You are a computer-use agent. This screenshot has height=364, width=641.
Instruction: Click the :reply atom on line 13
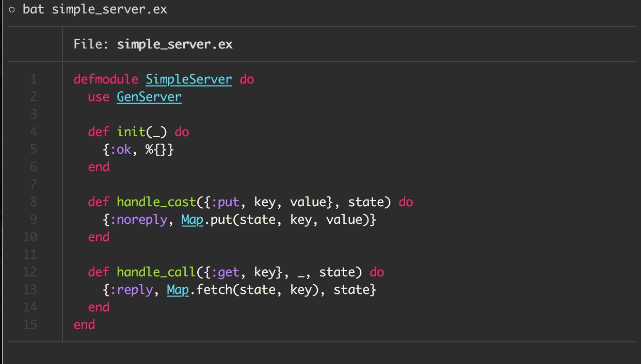(131, 290)
